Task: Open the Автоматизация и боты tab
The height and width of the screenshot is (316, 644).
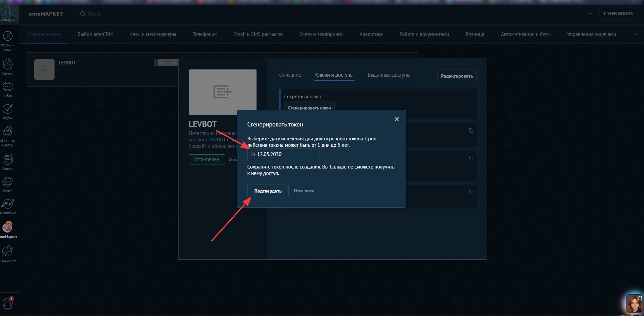Action: coord(526,34)
